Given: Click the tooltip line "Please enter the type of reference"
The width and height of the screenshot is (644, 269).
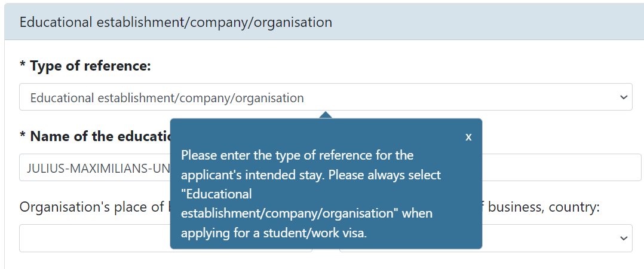Looking at the screenshot, I should pos(297,155).
